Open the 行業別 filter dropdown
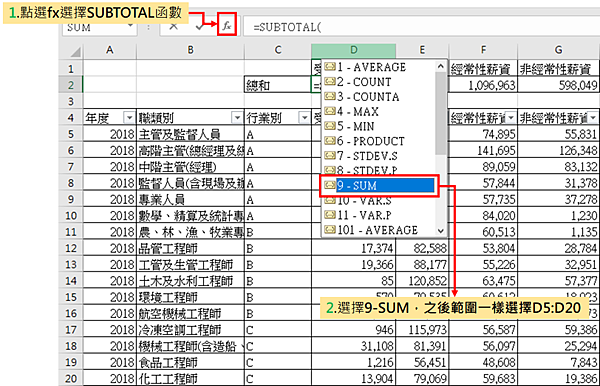The width and height of the screenshot is (600, 386). [305, 117]
